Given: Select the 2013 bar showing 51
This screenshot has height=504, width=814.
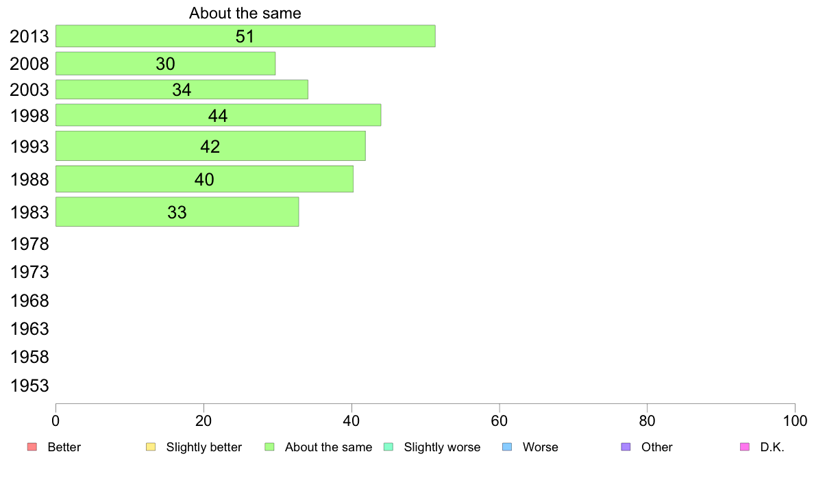Looking at the screenshot, I should click(x=245, y=36).
